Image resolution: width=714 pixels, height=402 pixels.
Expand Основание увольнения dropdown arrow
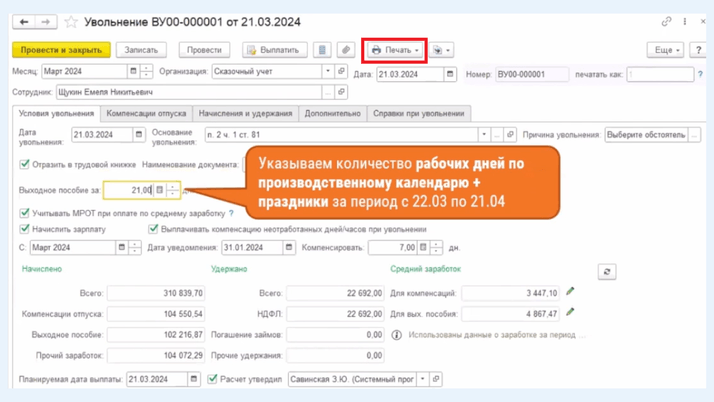click(484, 135)
